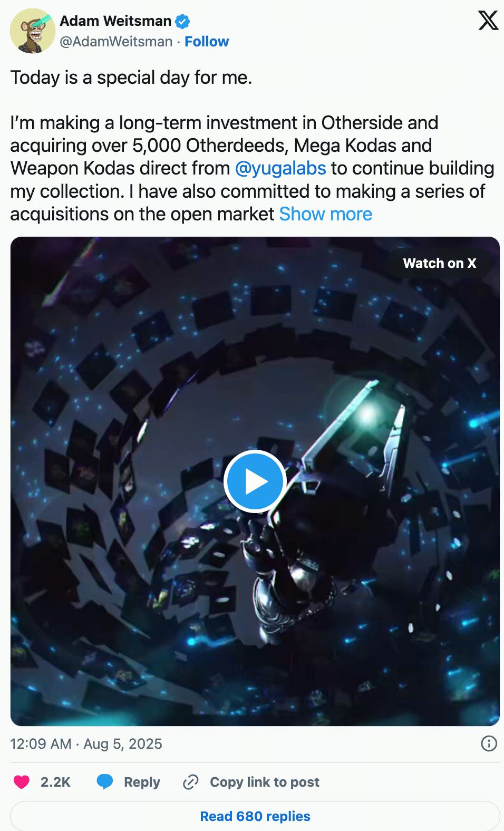
Task: Open the 12:09 AM Aug 5 timestamp
Action: [86, 744]
